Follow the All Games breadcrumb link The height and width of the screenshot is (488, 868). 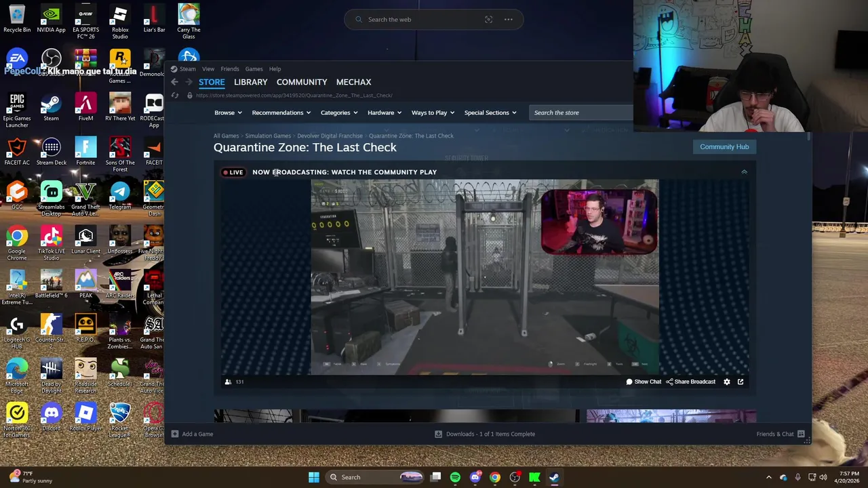point(226,136)
